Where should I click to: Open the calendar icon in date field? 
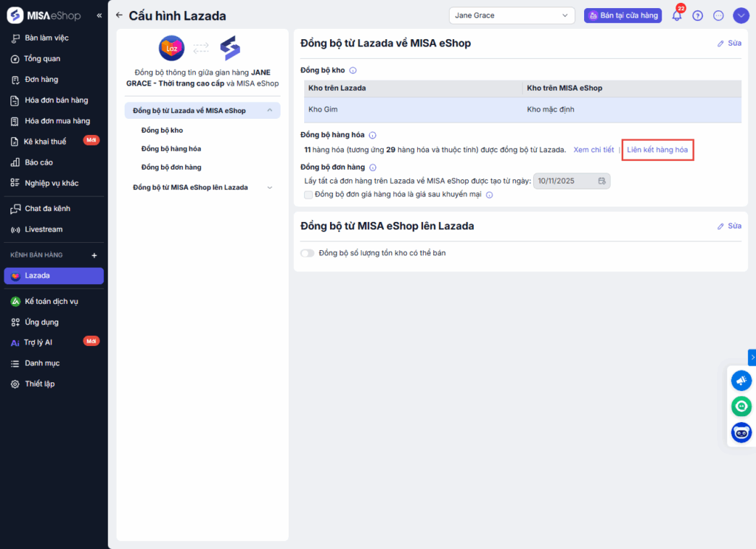pos(602,182)
